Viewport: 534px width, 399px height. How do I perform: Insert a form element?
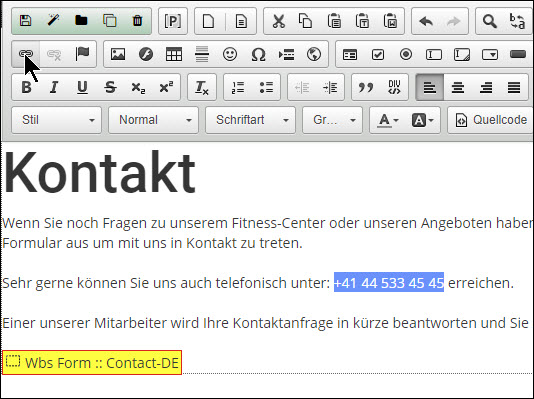350,54
